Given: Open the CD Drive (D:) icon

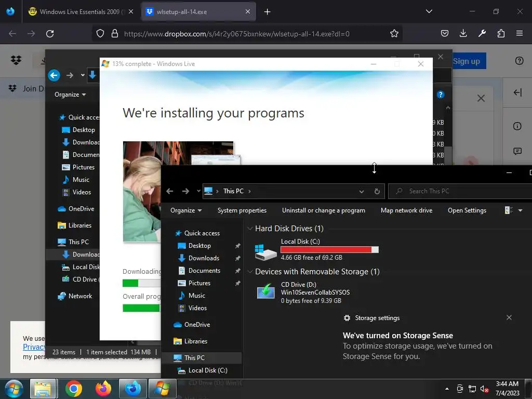Looking at the screenshot, I should pyautogui.click(x=265, y=291).
